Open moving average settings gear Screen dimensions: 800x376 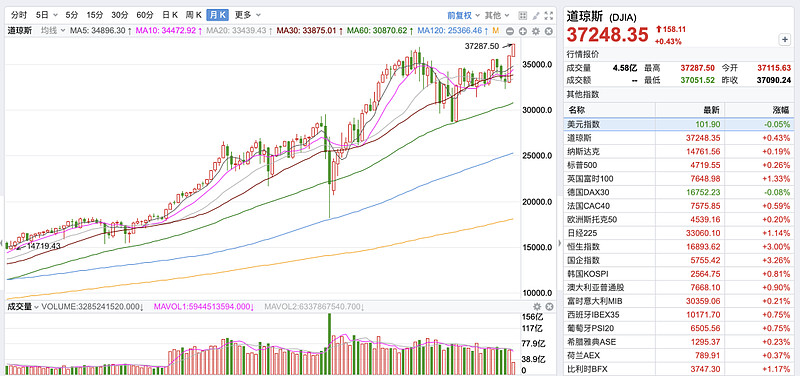(x=536, y=31)
